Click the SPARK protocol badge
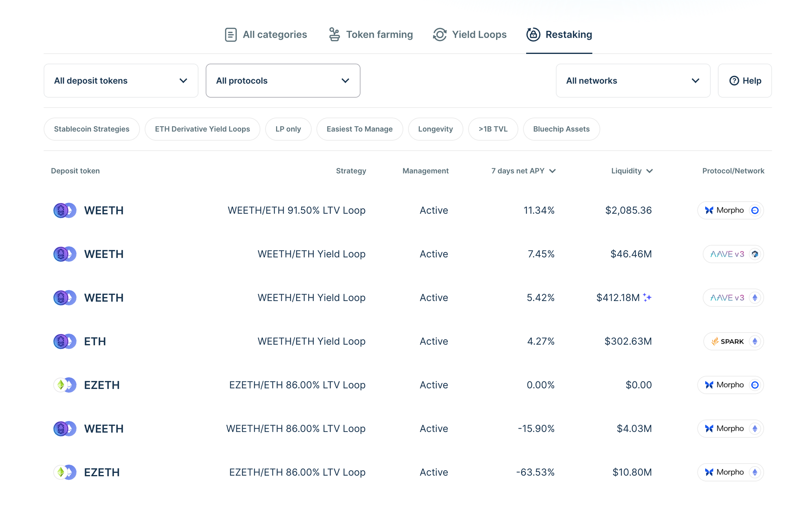 point(733,342)
